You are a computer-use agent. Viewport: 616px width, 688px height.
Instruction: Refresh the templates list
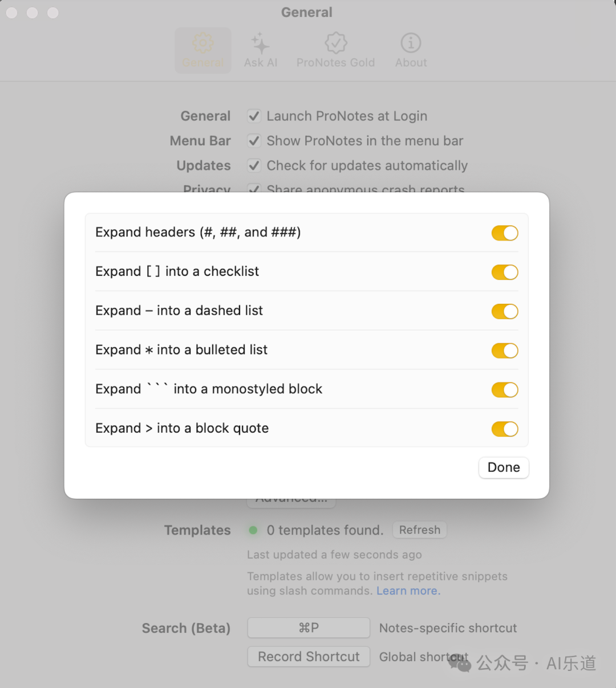point(420,530)
